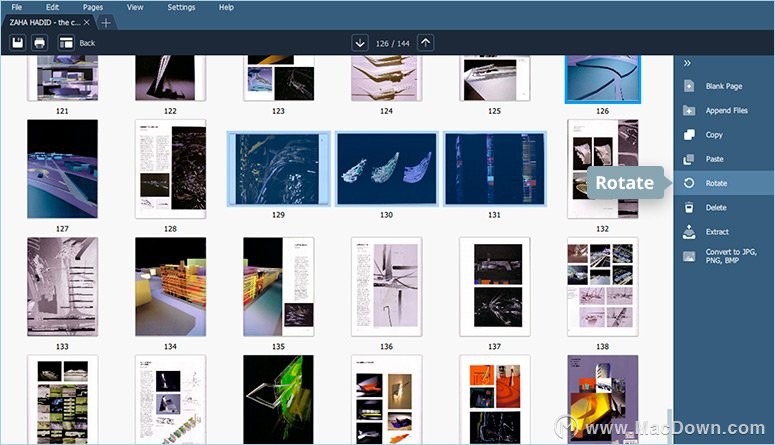Image resolution: width=775 pixels, height=445 pixels.
Task: Select the orange collage page below 137
Action: [x=494, y=400]
